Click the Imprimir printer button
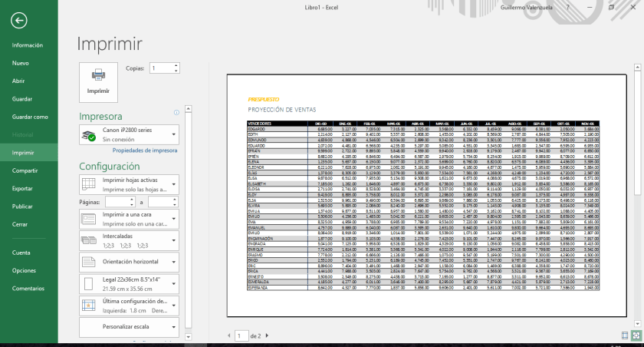644x347 pixels. 98,81
